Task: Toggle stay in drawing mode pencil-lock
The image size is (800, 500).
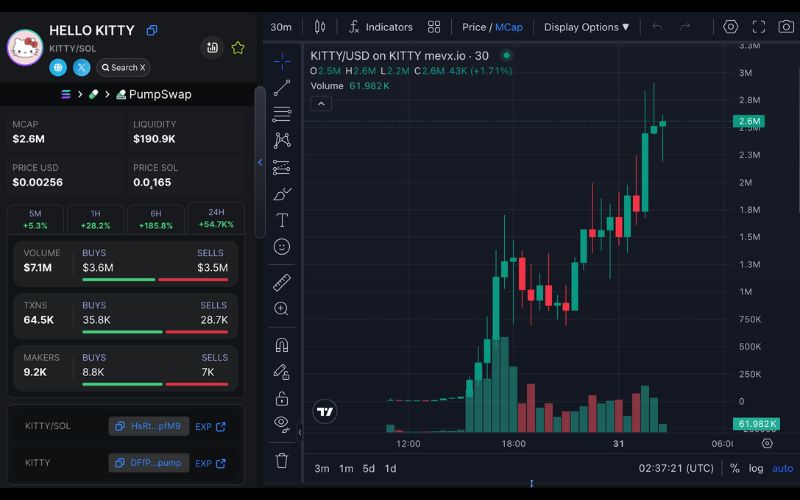Action: tap(282, 371)
